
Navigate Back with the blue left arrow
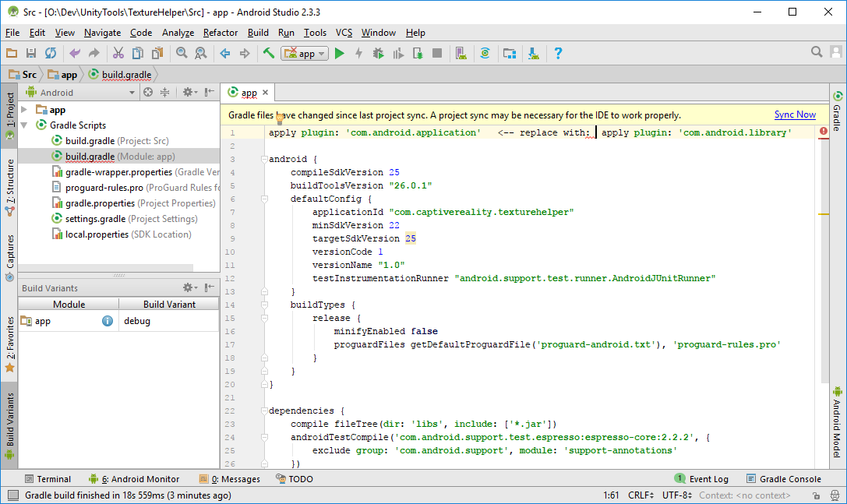coord(224,53)
